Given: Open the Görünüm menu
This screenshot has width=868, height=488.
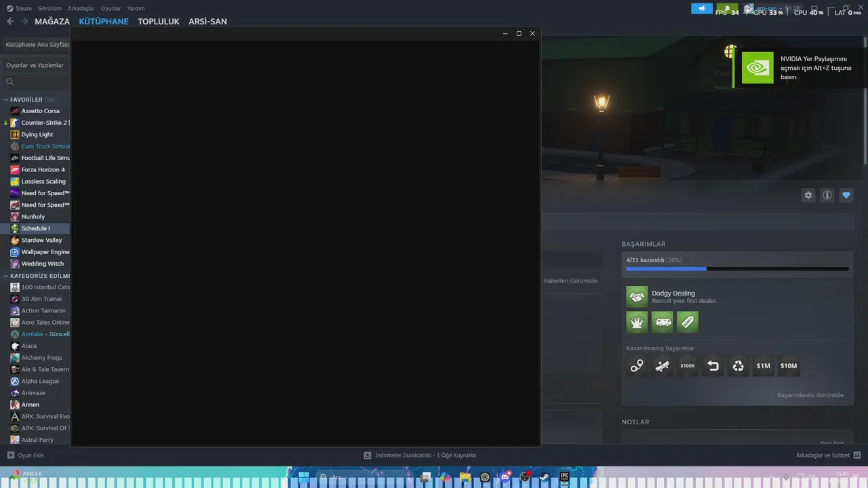Looking at the screenshot, I should tap(50, 8).
